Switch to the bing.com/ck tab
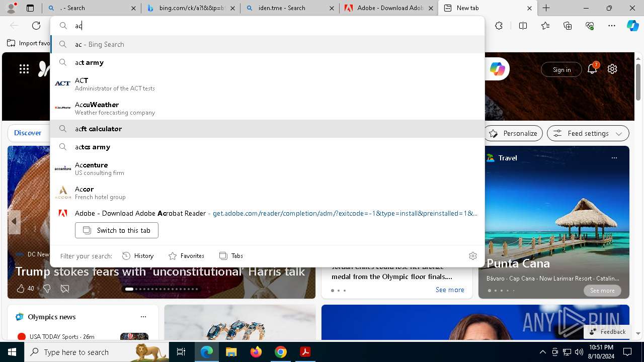 190,8
